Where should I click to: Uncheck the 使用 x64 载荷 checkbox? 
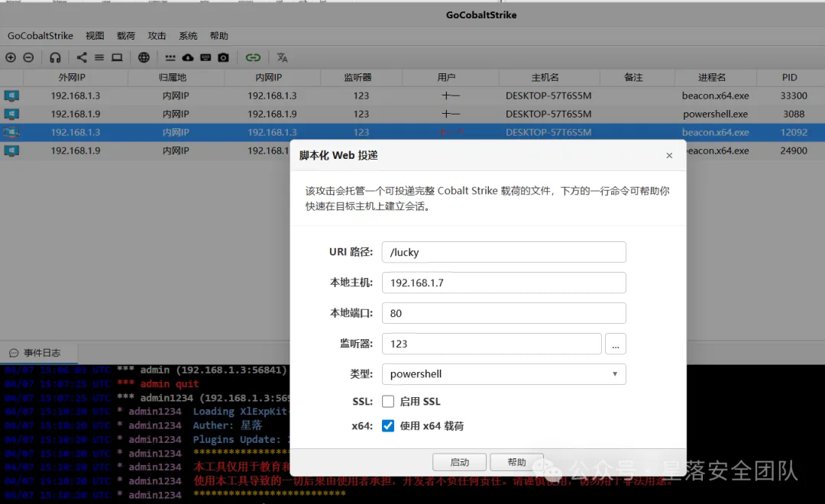[388, 425]
